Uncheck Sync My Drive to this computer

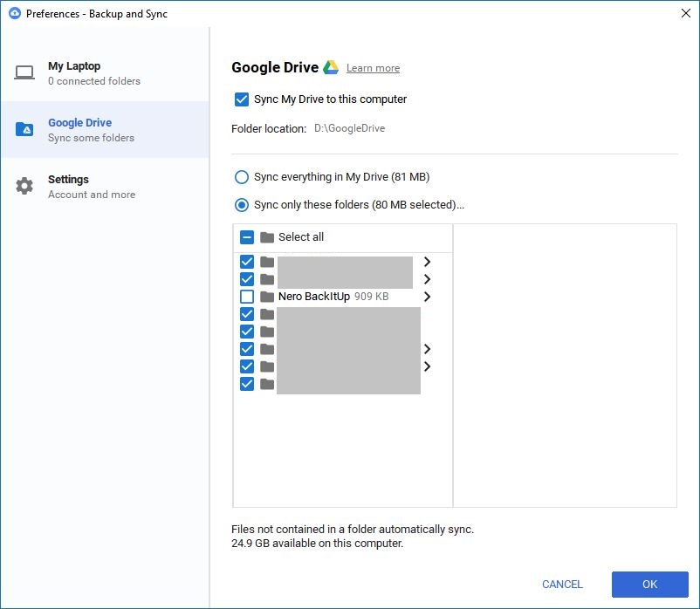pos(242,99)
